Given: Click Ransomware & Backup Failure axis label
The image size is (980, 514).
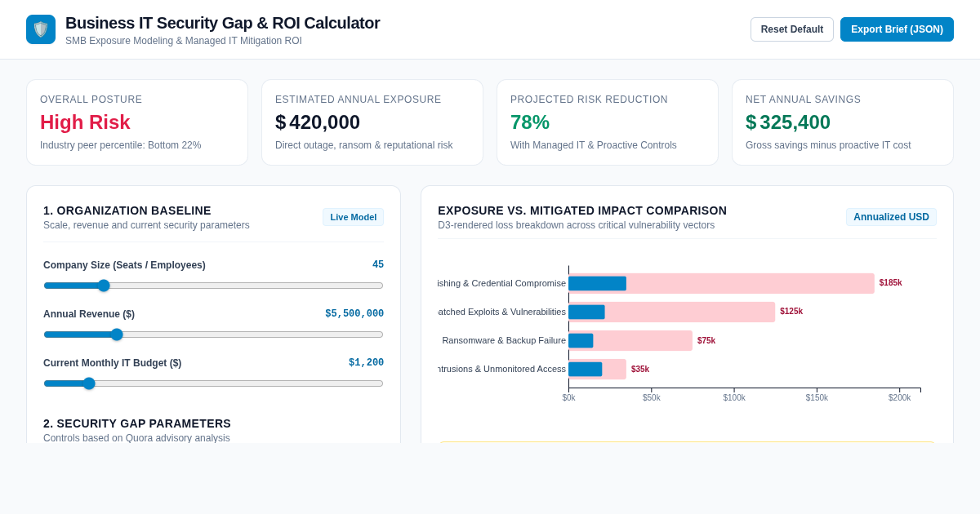Looking at the screenshot, I should point(504,340).
